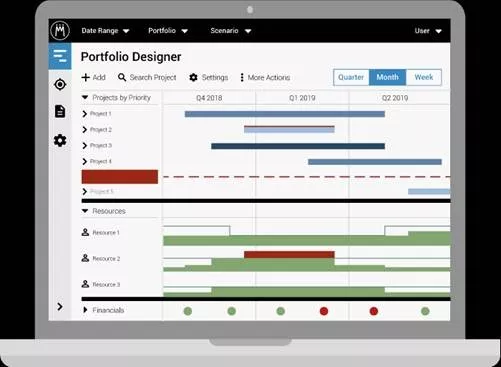Open the Date Range dropdown
501x367 pixels.
105,31
